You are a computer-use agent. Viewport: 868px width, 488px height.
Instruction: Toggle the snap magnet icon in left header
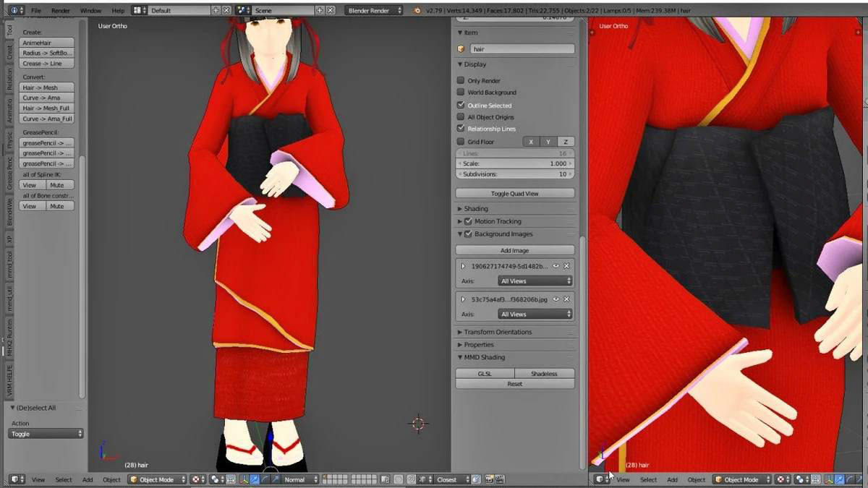[412, 479]
